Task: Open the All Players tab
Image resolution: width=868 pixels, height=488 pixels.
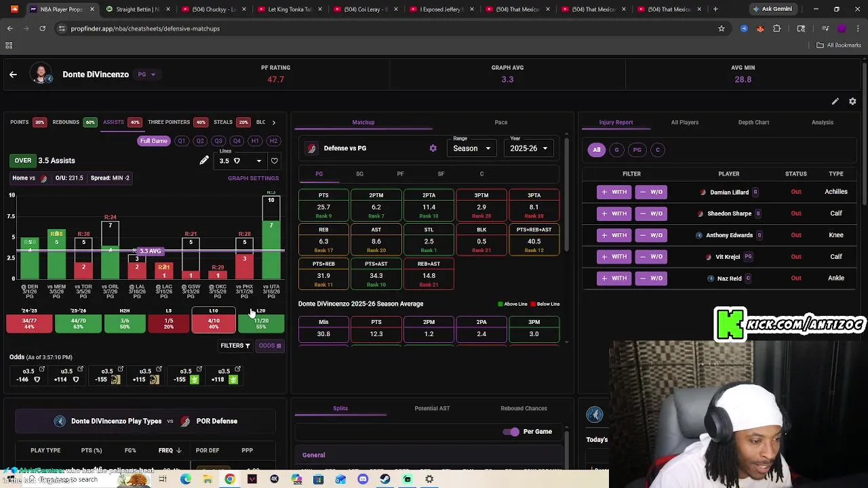Action: (x=685, y=123)
